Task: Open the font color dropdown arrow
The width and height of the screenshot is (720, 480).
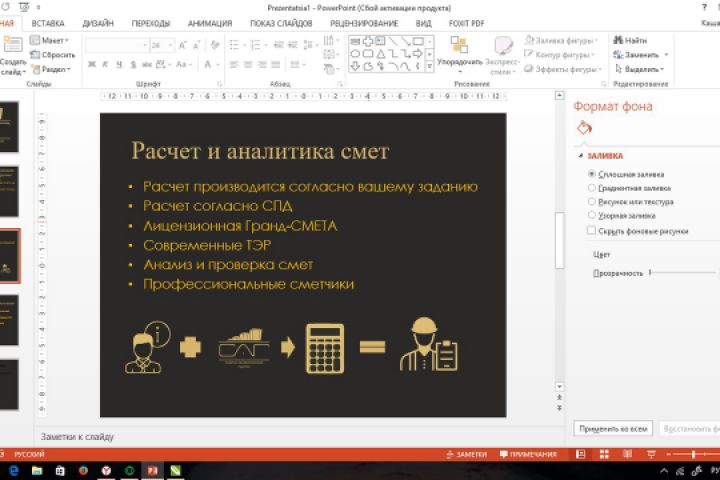Action: 218,65
